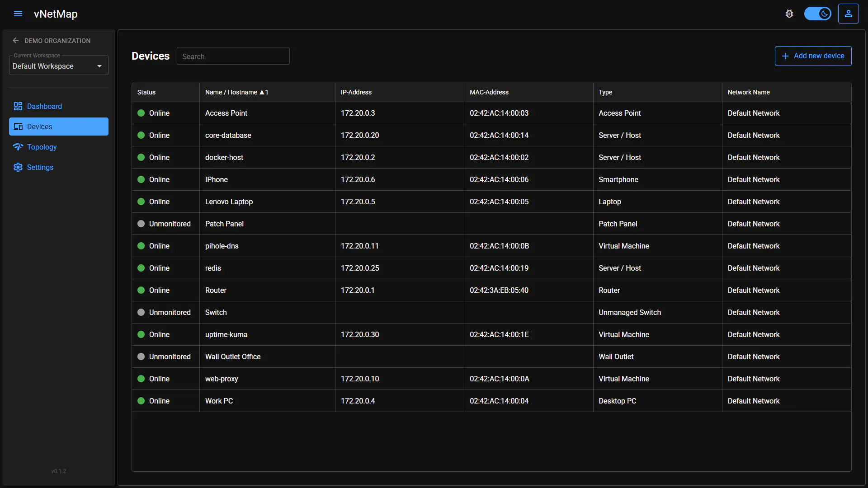Open the Dashboard page
The height and width of the screenshot is (488, 868).
(59, 106)
